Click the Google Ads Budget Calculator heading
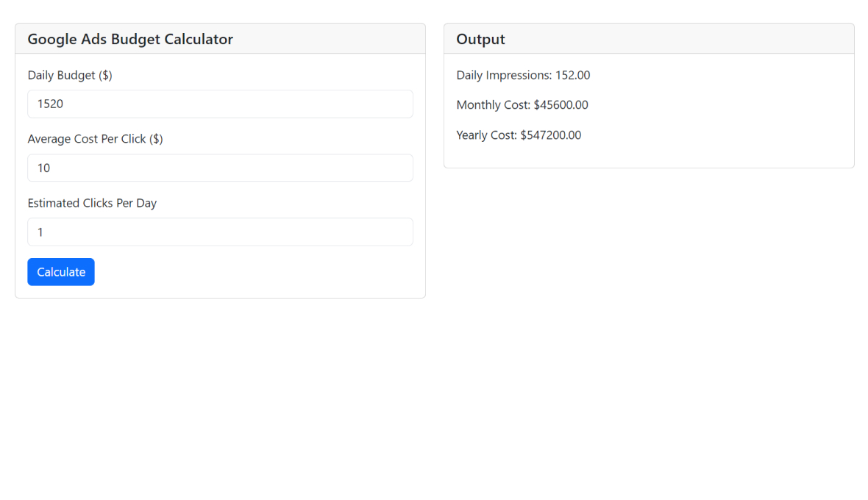Image resolution: width=868 pixels, height=500 pixels. 130,39
